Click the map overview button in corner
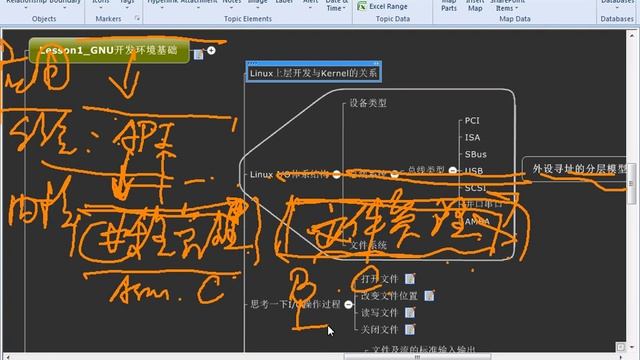640x360 pixels. click(621, 347)
